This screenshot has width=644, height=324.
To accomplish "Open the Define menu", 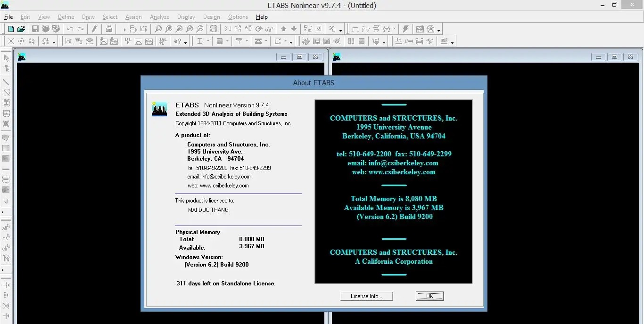I will [x=66, y=17].
